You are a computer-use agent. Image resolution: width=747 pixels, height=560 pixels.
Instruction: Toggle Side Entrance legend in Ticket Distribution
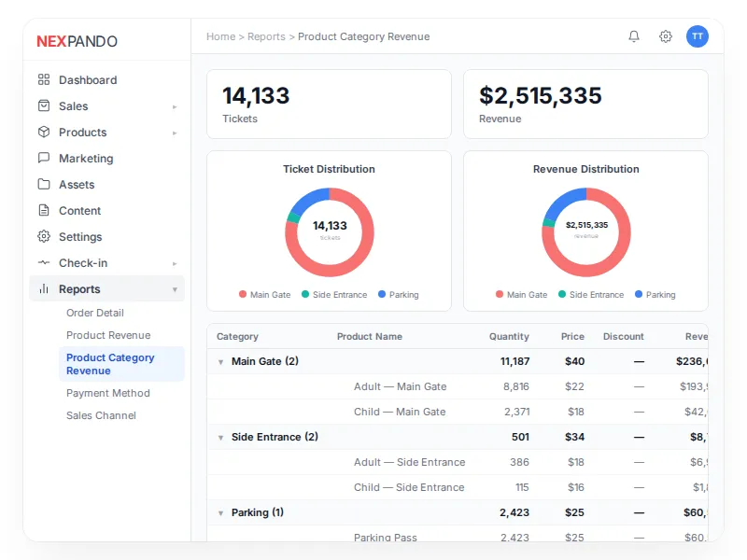tap(334, 295)
